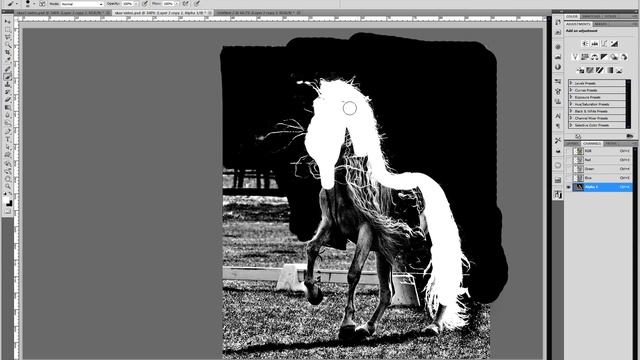Switch to the Masks panel tab

click(600, 24)
